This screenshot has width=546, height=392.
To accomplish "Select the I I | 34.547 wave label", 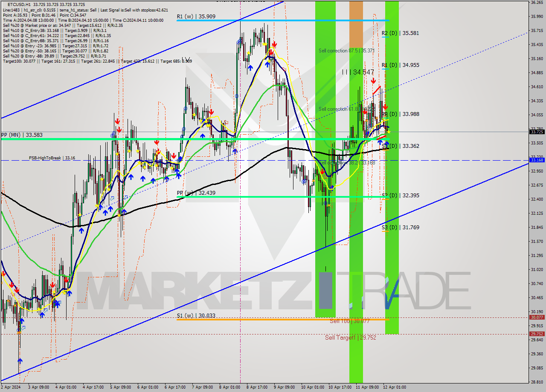I will [x=358, y=72].
